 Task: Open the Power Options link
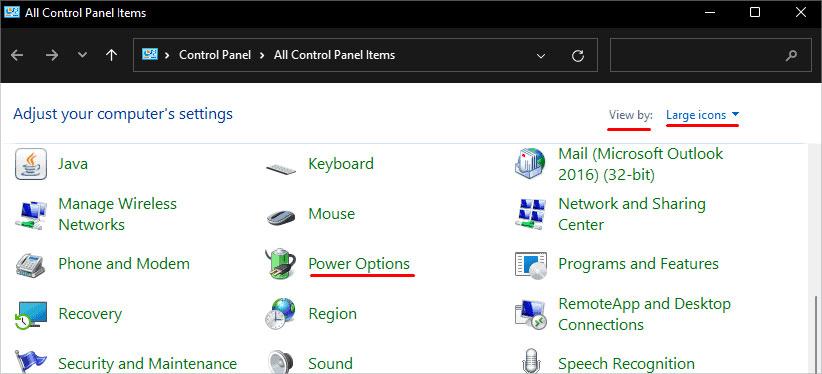pyautogui.click(x=359, y=264)
